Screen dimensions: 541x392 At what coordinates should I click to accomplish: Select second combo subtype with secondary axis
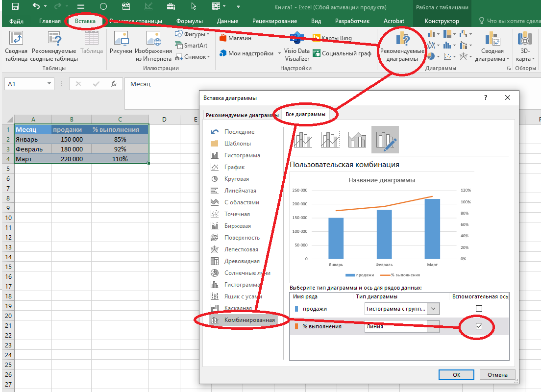(330, 140)
